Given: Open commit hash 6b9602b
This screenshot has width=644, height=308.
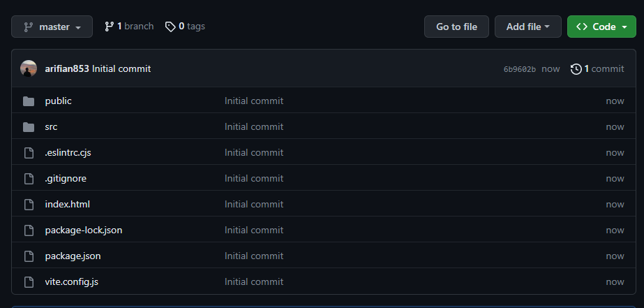Looking at the screenshot, I should click(520, 69).
